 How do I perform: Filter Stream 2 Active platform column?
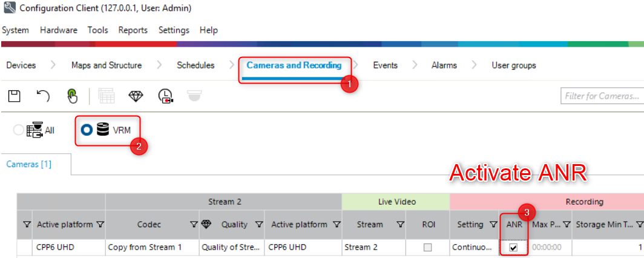click(337, 225)
